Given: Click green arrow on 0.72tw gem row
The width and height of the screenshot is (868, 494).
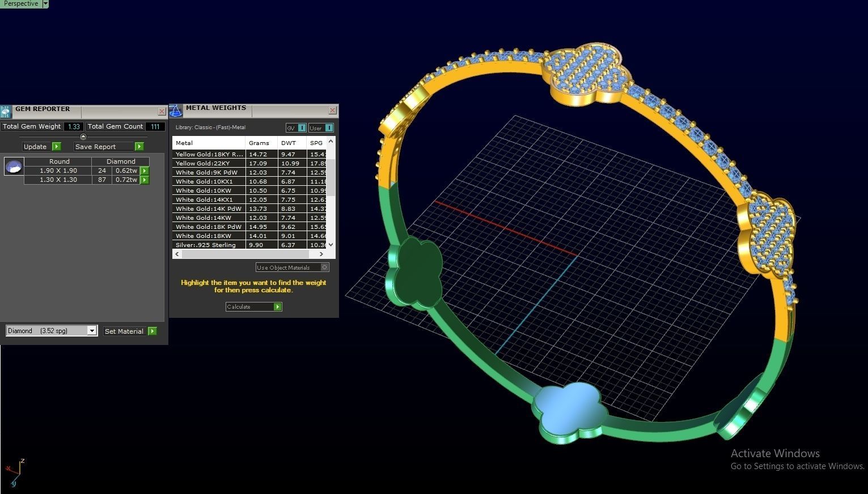Looking at the screenshot, I should (145, 180).
